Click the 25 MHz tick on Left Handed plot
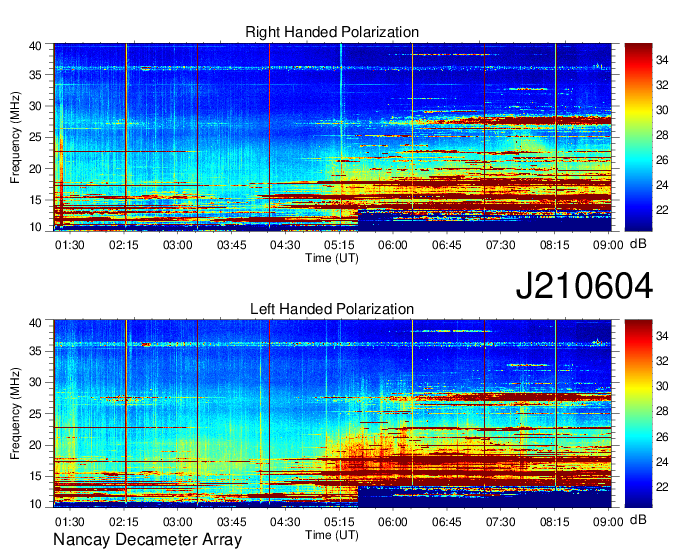 coord(35,414)
